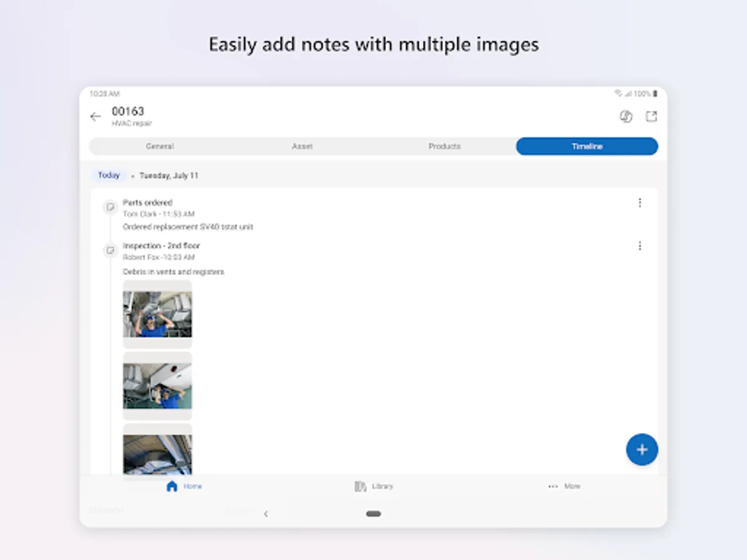Tap the gesture navigation bar
This screenshot has height=560, width=747.
(374, 514)
